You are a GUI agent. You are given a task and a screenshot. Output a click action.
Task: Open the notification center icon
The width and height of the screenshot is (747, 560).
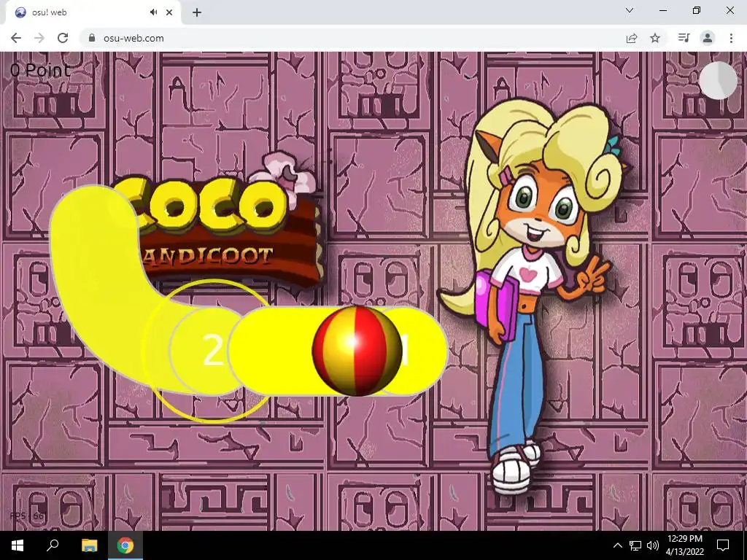[x=723, y=545]
